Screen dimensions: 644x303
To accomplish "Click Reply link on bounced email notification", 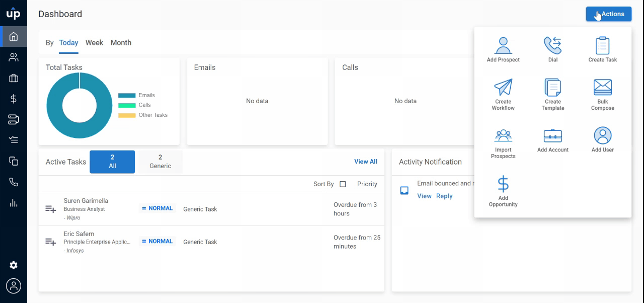I will coord(444,196).
